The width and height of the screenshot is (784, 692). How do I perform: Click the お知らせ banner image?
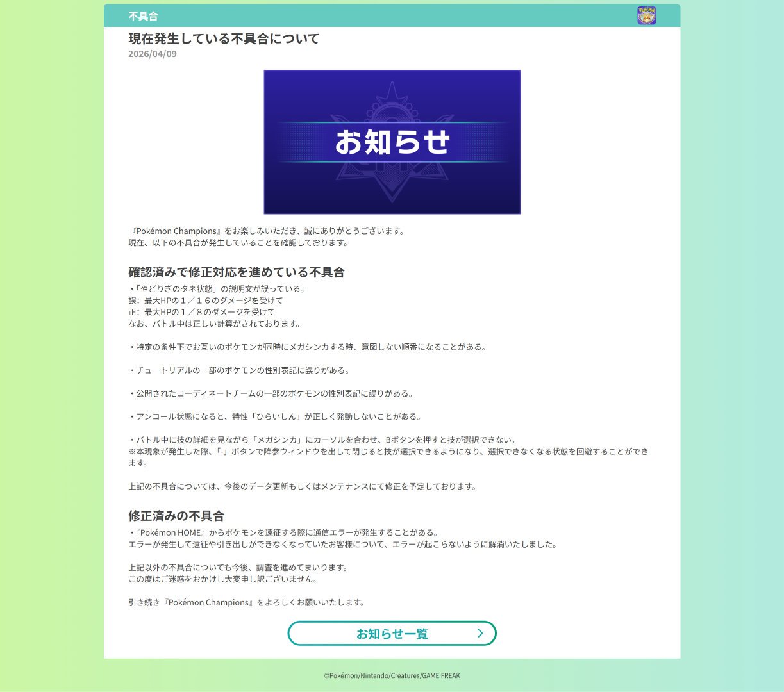[x=392, y=142]
